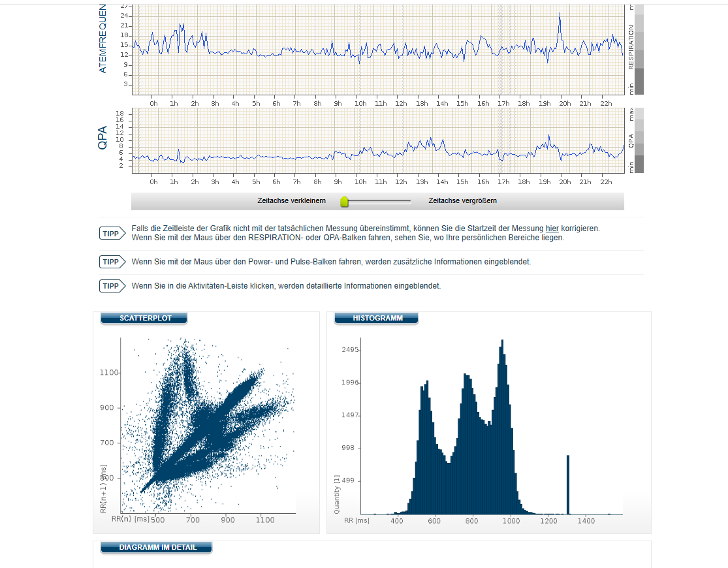This screenshot has height=568, width=728.
Task: Click the SCATTERPLOT panel header
Action: [x=144, y=318]
